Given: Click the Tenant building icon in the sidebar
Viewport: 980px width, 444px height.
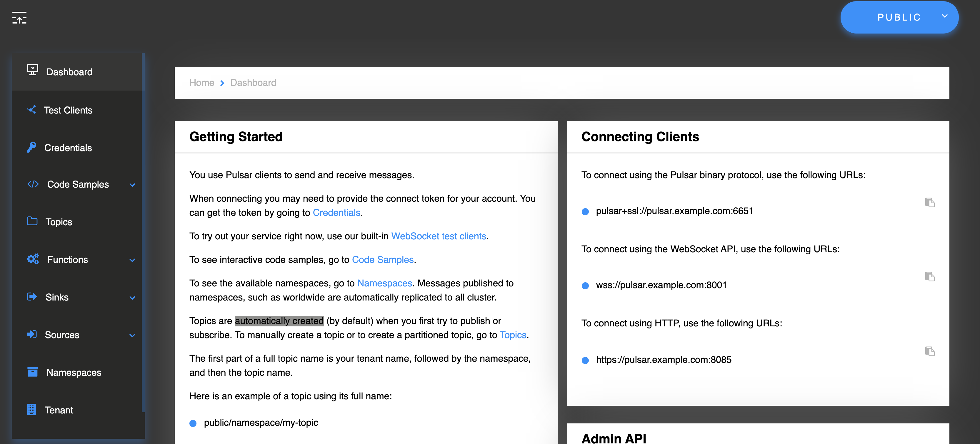Looking at the screenshot, I should coord(31,409).
